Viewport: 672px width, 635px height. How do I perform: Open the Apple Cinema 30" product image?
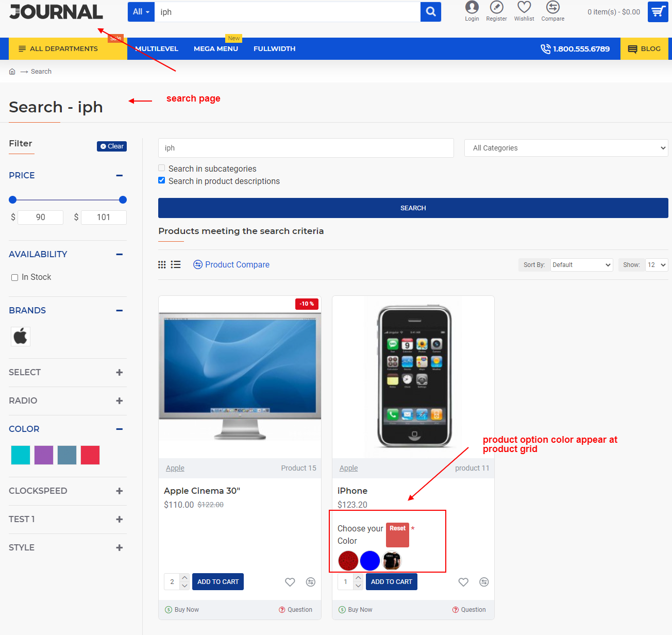(x=240, y=377)
